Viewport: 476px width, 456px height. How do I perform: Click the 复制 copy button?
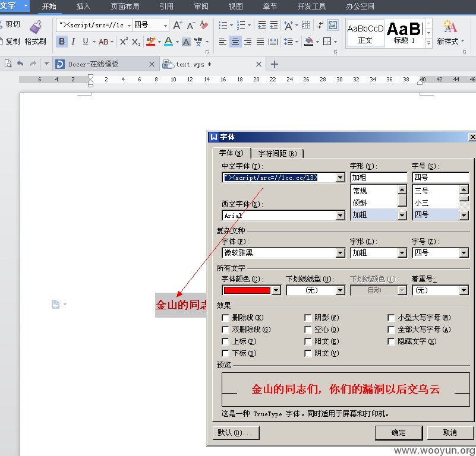coord(10,41)
